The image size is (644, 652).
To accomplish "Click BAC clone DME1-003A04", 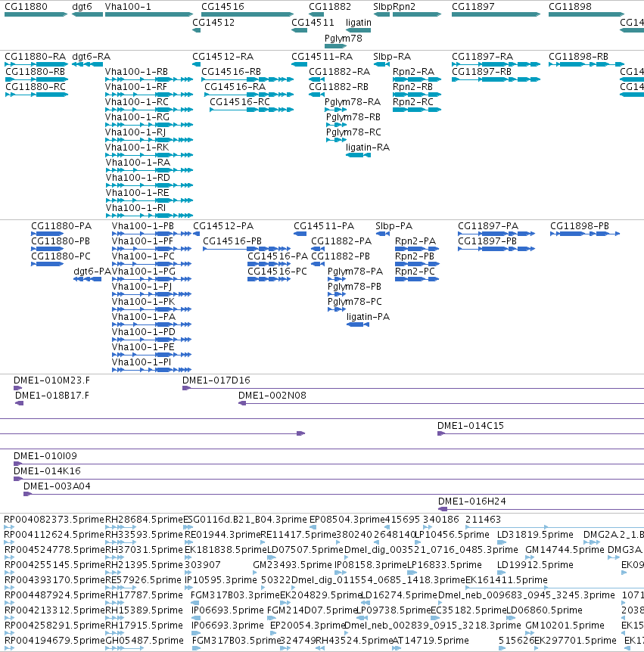I will [57, 486].
